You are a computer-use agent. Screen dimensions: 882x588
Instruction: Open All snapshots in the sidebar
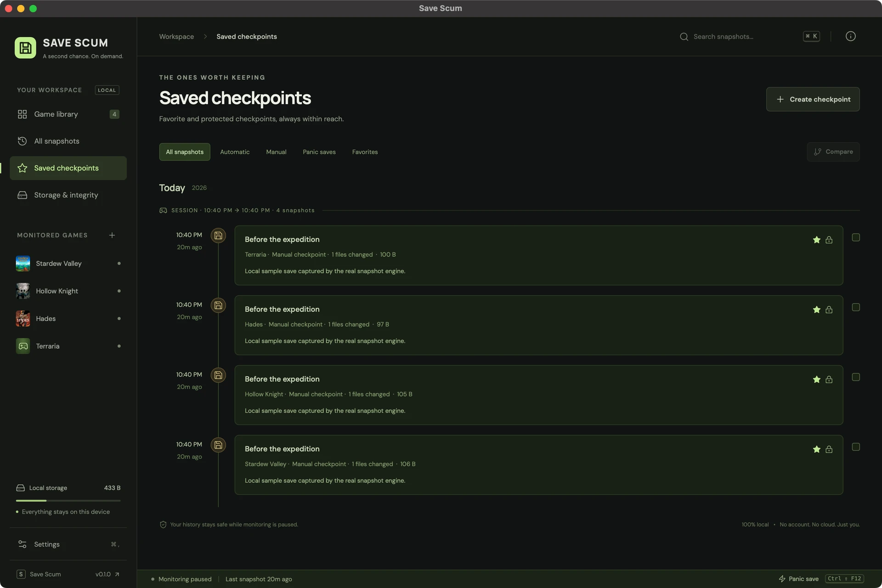(x=68, y=141)
